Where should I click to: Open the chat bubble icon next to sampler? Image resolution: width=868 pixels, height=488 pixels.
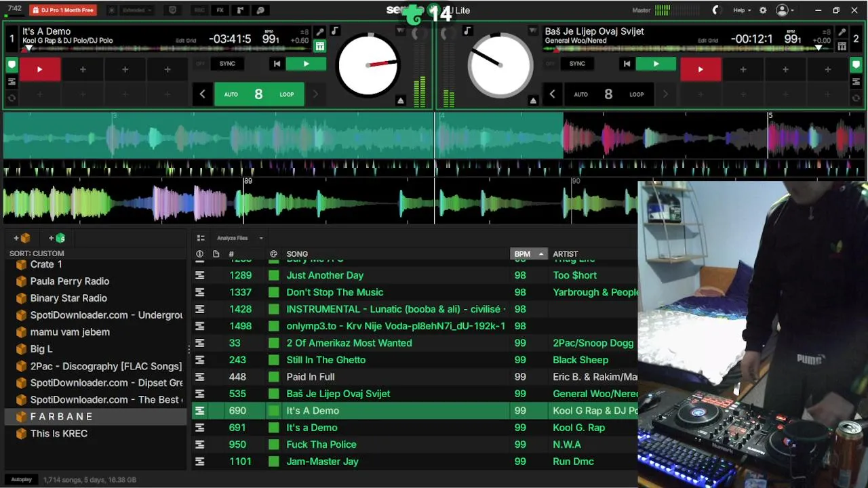[260, 10]
